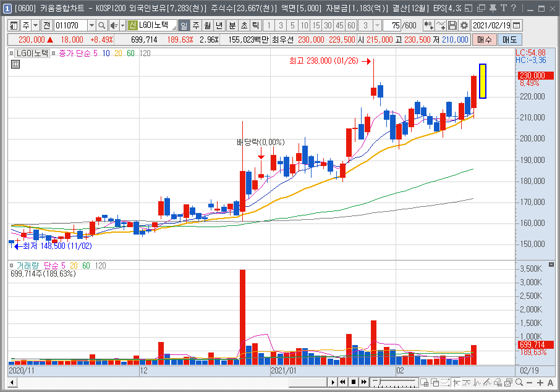
Task: Select the 5 interval button
Action: 292,25
